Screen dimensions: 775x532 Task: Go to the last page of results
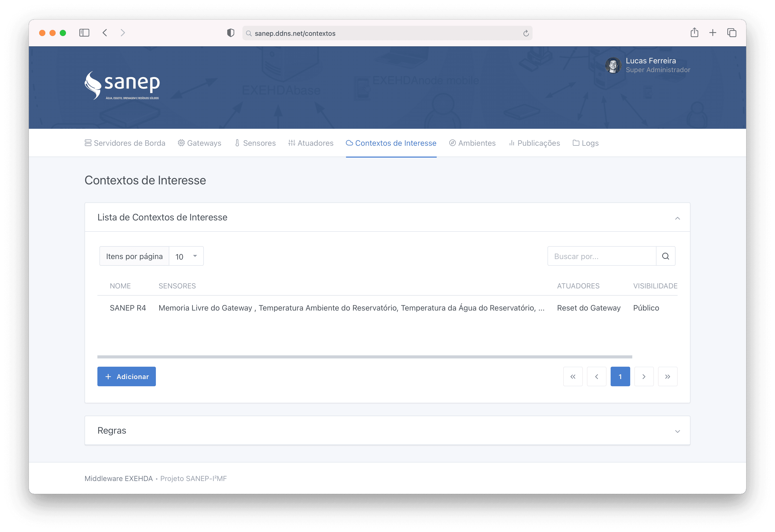coord(667,376)
